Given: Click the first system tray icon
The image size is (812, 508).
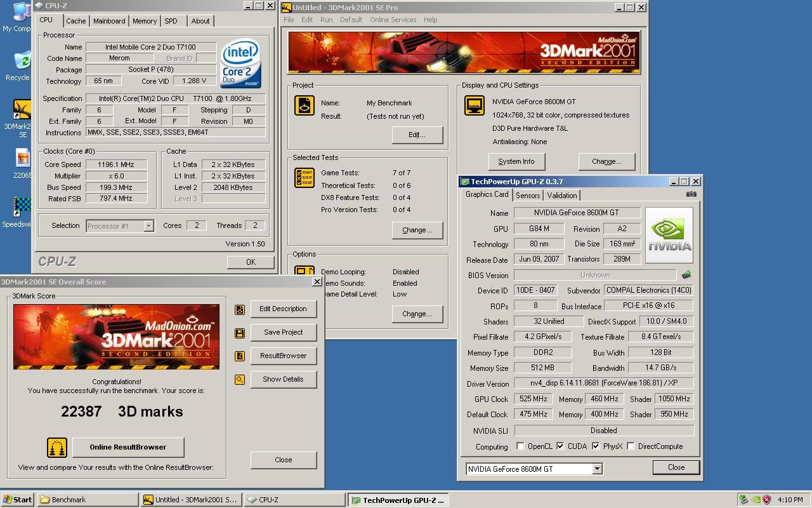Looking at the screenshot, I should pos(743,500).
